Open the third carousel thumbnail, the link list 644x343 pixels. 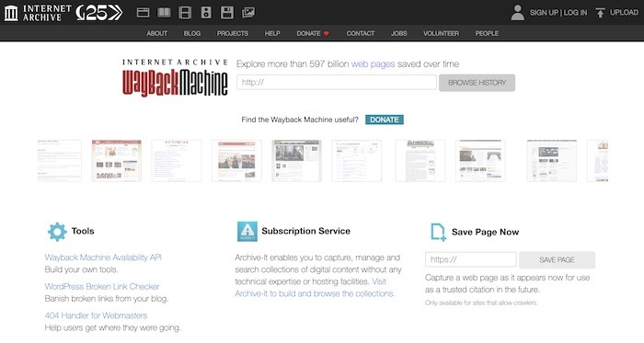(x=177, y=161)
